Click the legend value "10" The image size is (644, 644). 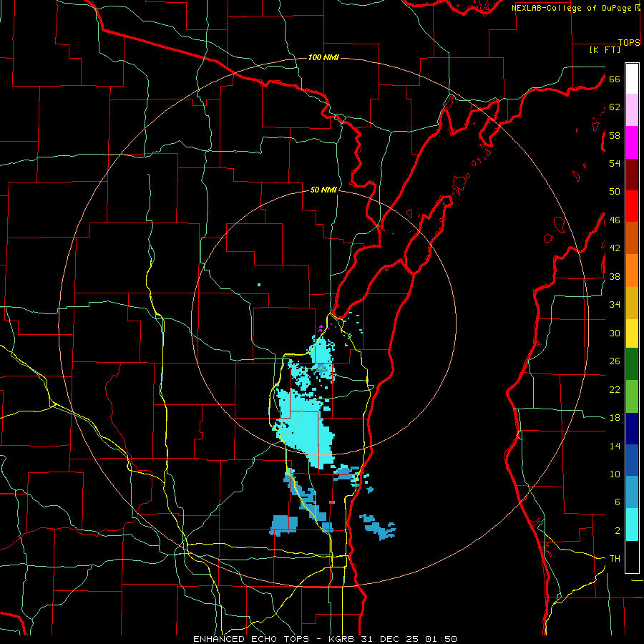click(x=615, y=474)
